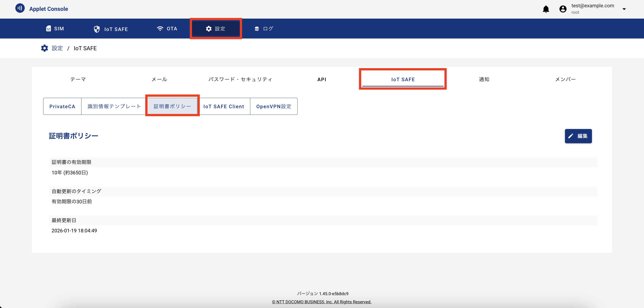Viewport: 644px width, 308px height.
Task: Open the PrivateCA sub-tab
Action: tap(62, 106)
